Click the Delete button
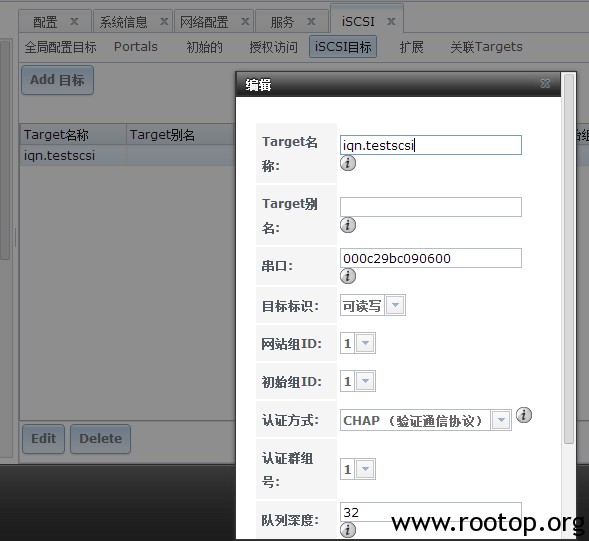Screen dimensions: 589x541 101,439
